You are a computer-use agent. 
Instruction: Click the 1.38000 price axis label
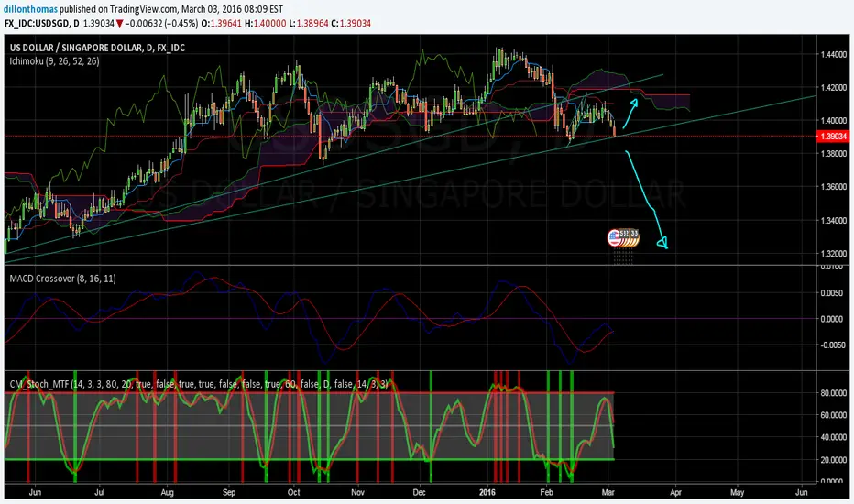[833, 154]
